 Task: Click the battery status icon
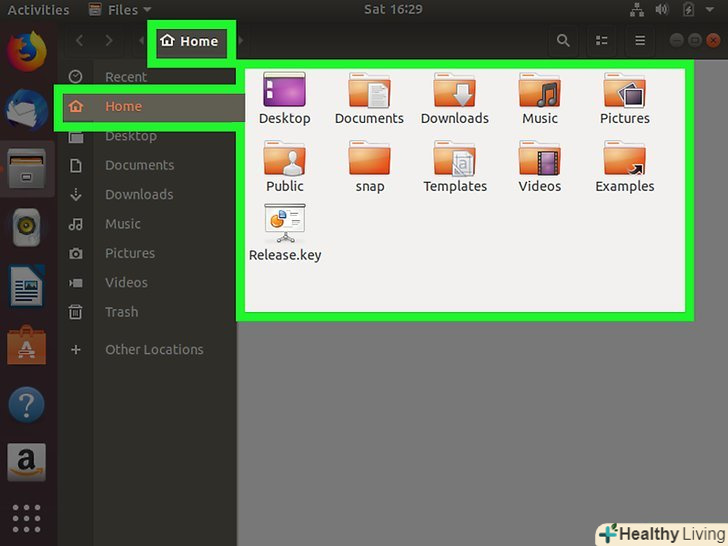[689, 9]
